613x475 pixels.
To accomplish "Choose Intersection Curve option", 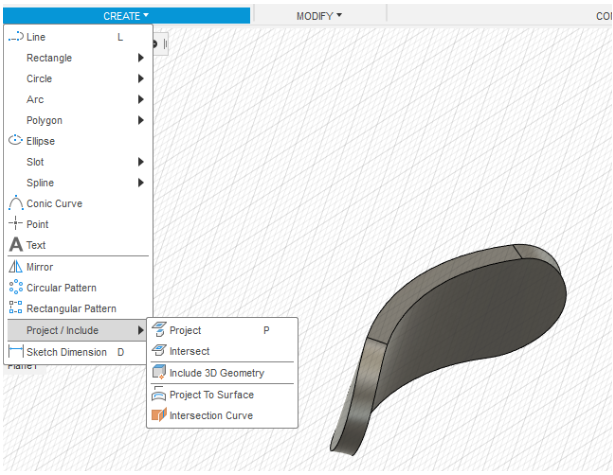I will tap(222, 415).
